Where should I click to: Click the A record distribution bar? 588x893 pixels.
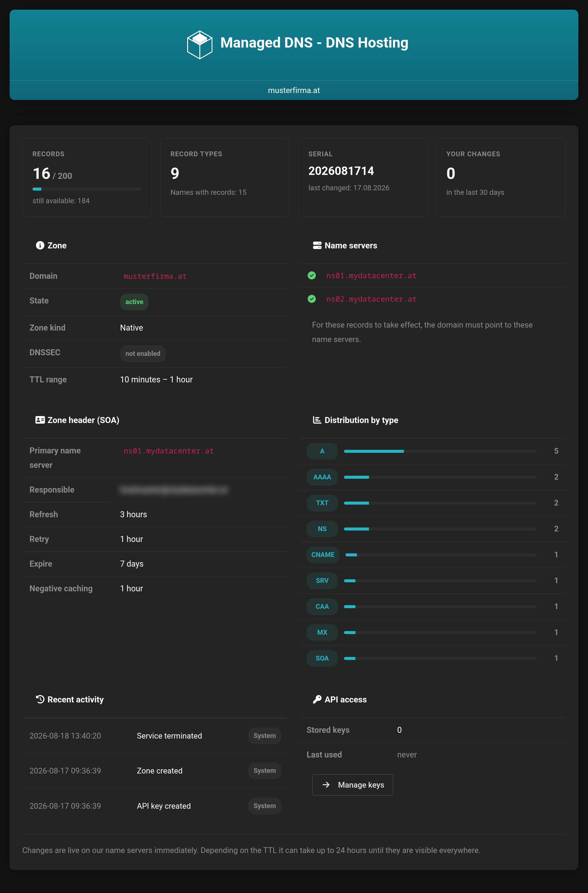pos(440,451)
